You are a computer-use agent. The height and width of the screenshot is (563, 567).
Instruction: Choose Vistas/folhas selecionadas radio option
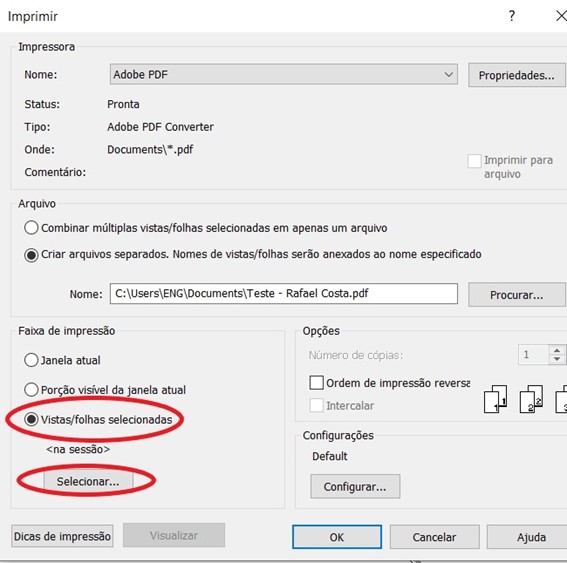[31, 419]
